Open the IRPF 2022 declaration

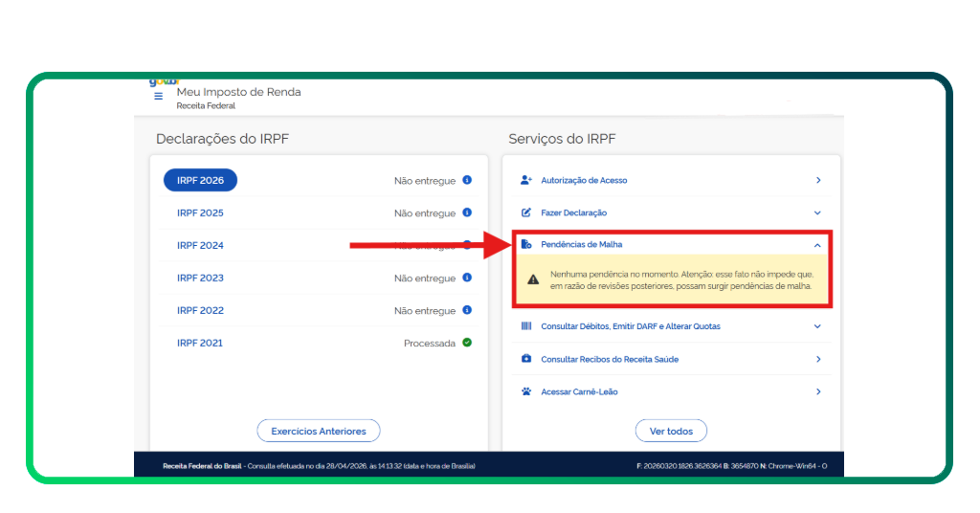point(200,310)
